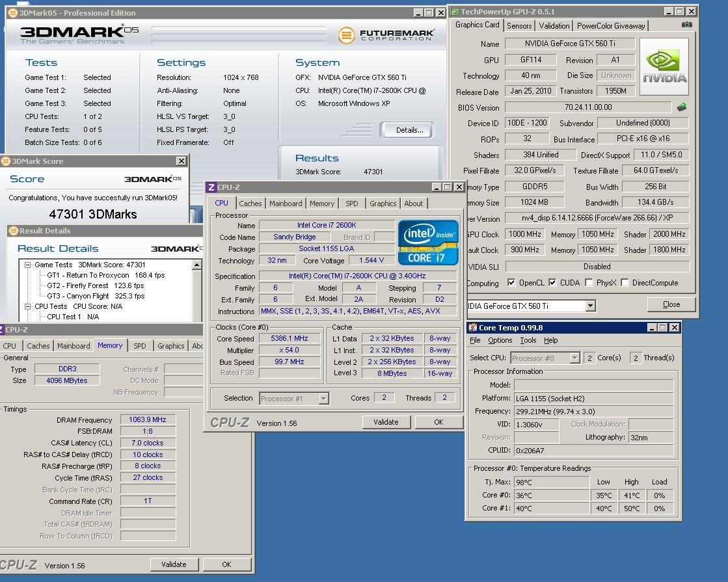Click the 47301 3DMarks score text
Screen dimensions: 728x582
pyautogui.click(x=93, y=214)
